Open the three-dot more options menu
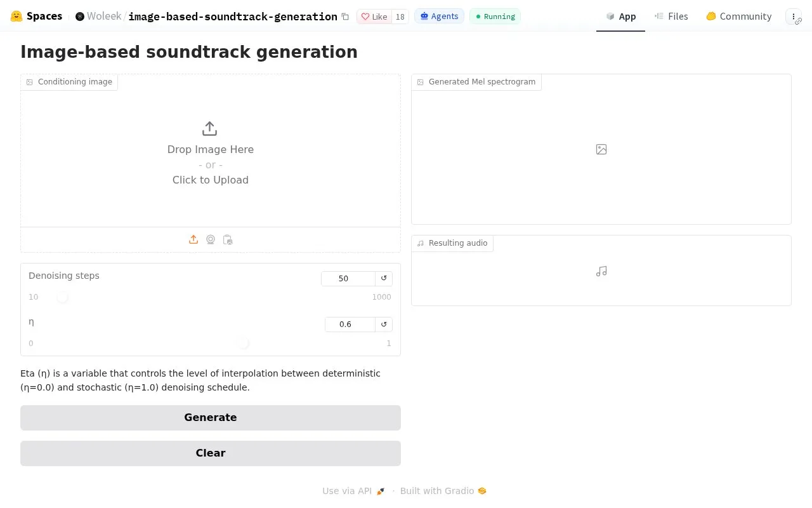This screenshot has width=812, height=508. click(x=793, y=17)
